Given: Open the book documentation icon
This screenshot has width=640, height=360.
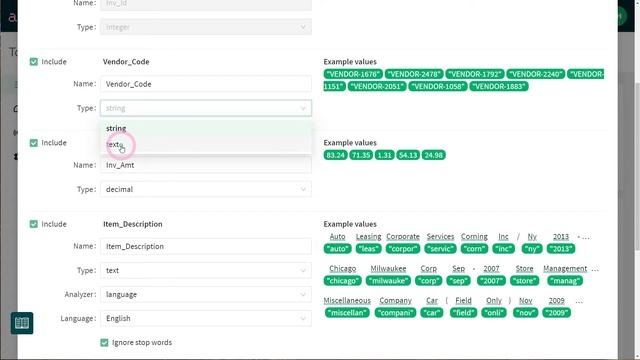Looking at the screenshot, I should [22, 323].
